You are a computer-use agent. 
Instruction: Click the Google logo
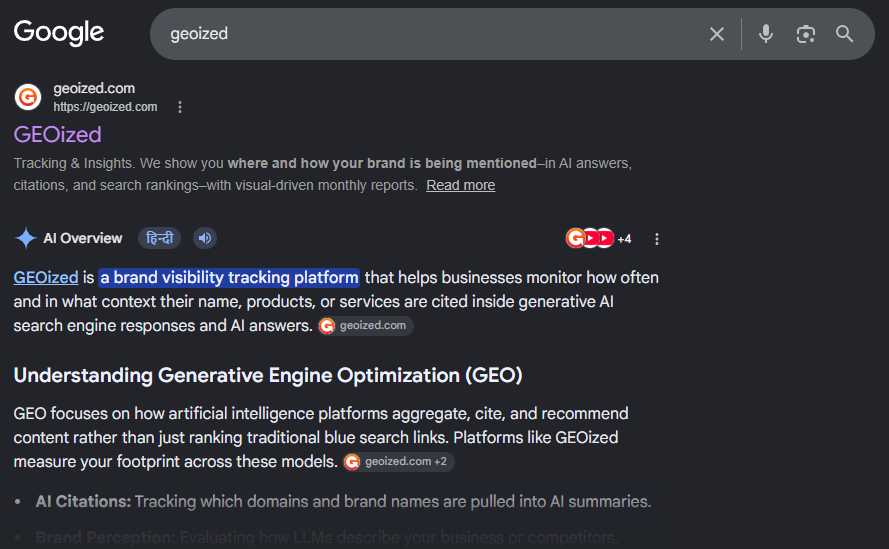[59, 33]
